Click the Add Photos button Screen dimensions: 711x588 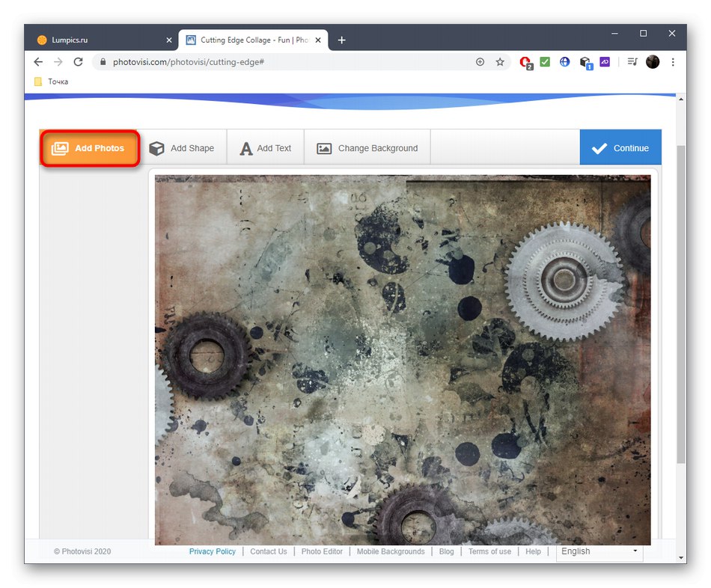click(90, 148)
